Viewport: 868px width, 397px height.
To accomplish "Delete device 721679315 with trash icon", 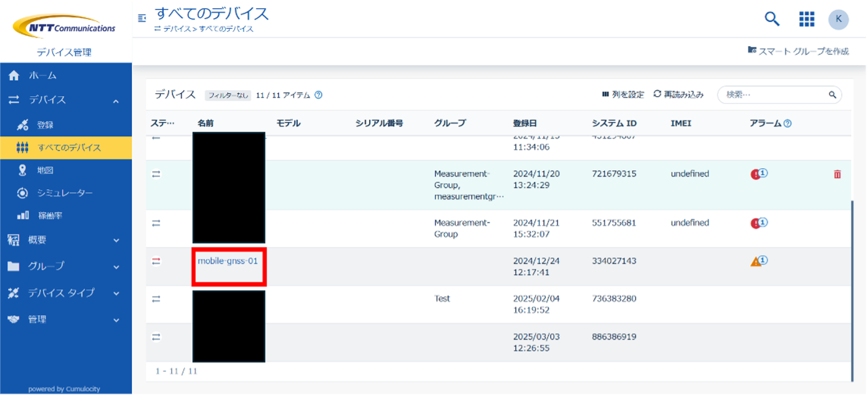I will pyautogui.click(x=837, y=174).
